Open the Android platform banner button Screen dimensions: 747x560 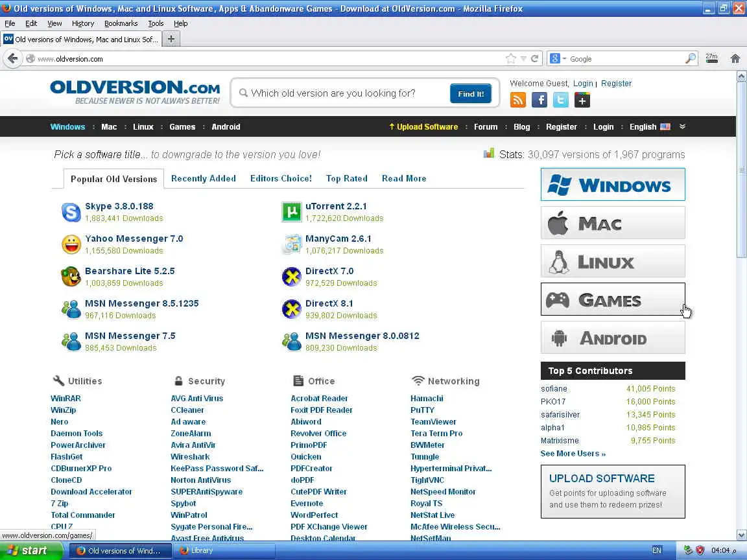click(x=613, y=338)
